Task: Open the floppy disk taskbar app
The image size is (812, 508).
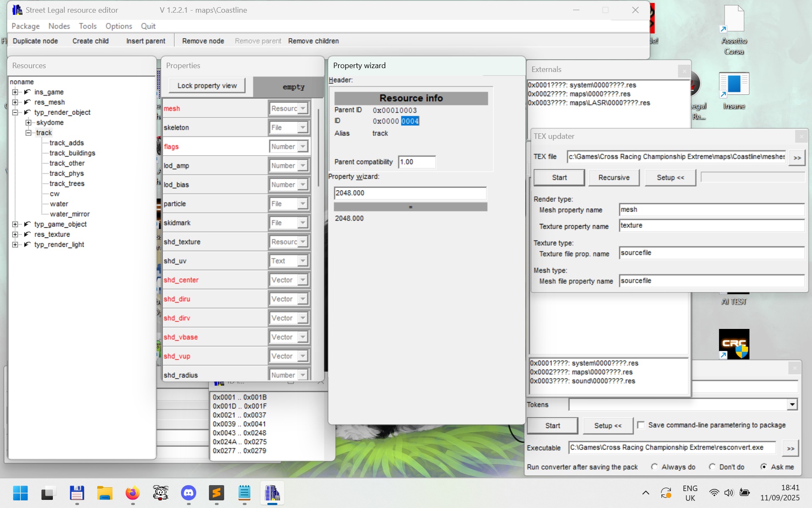Action: (x=77, y=493)
